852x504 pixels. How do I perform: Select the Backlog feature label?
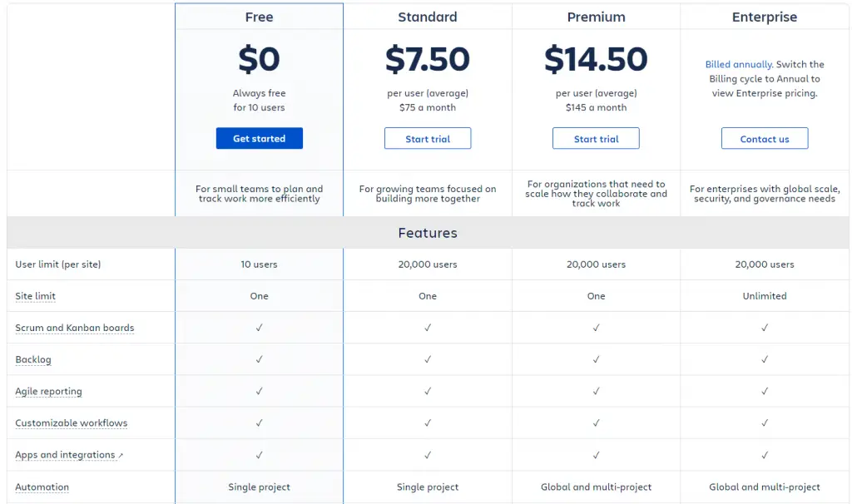tap(33, 359)
